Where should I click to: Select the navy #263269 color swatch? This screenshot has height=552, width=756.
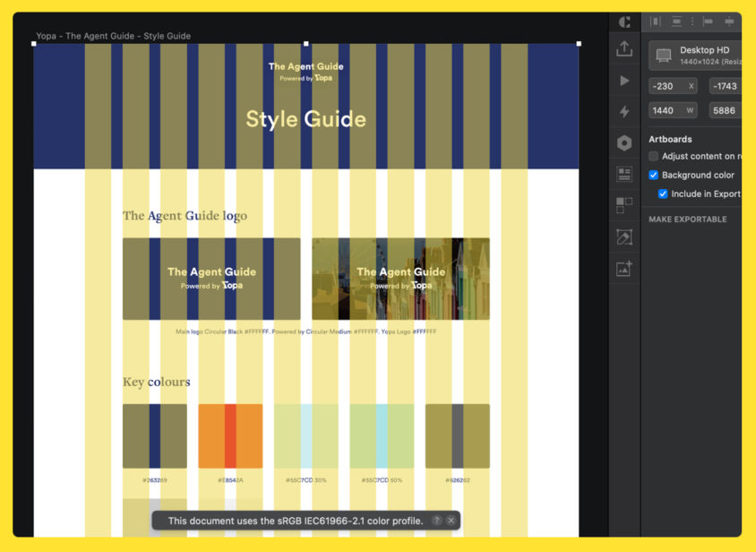click(155, 436)
